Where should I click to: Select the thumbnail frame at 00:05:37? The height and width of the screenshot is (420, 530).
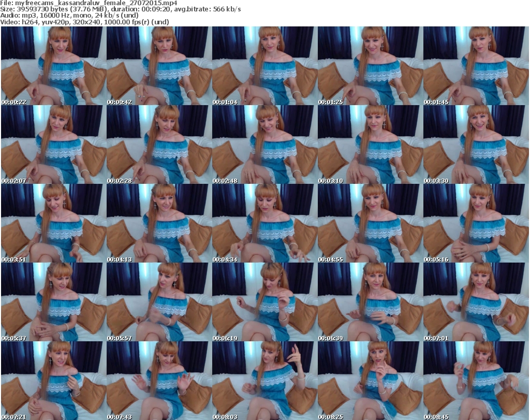coord(53,302)
